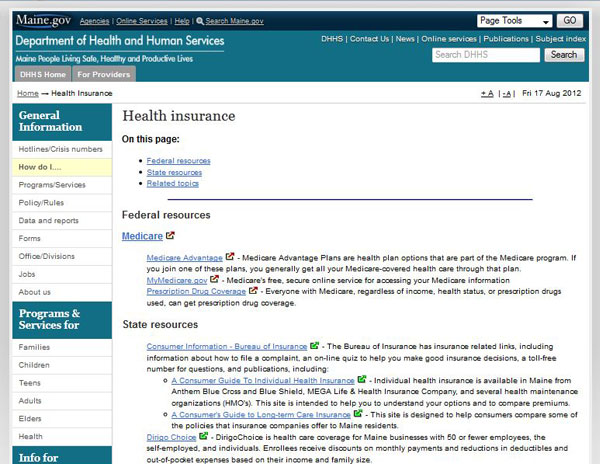Screen dimensions: 600x464
Task: Open the DHHS header link
Action: [x=332, y=39]
